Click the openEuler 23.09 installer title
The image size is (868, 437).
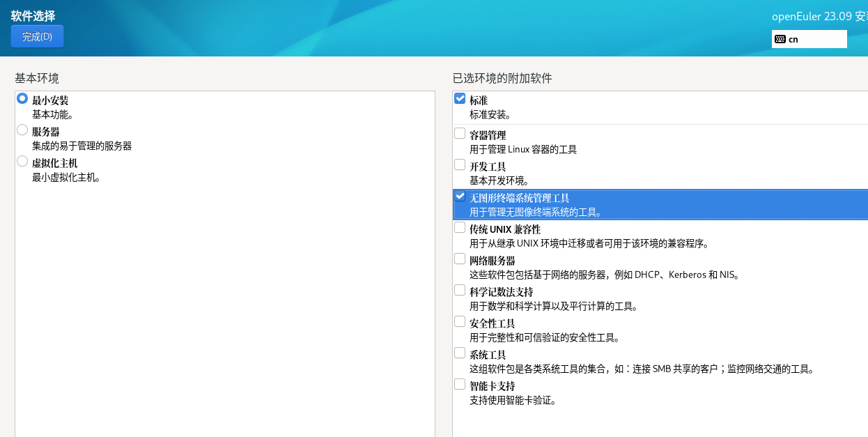tap(819, 16)
